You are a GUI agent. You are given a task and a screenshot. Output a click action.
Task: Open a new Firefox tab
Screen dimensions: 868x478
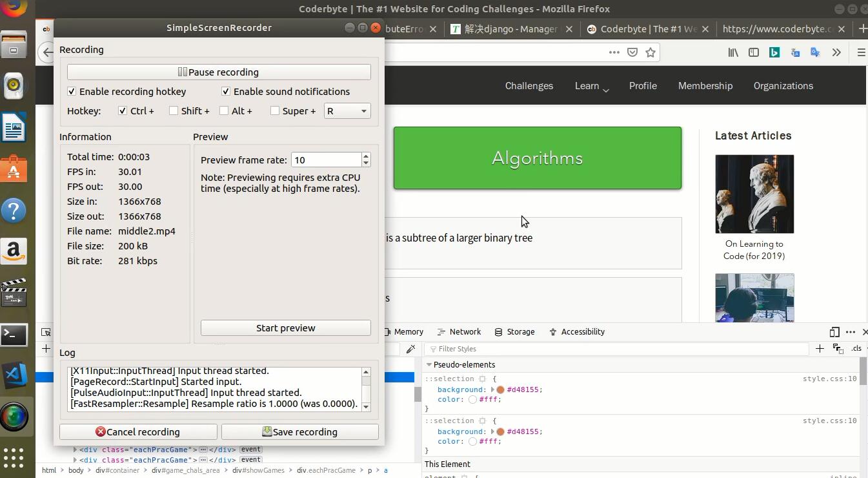(862, 29)
